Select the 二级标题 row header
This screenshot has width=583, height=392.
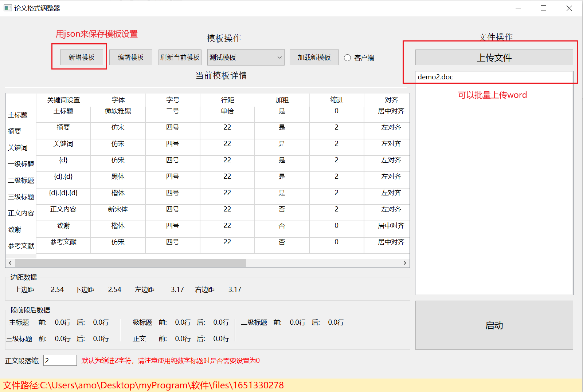coord(21,181)
